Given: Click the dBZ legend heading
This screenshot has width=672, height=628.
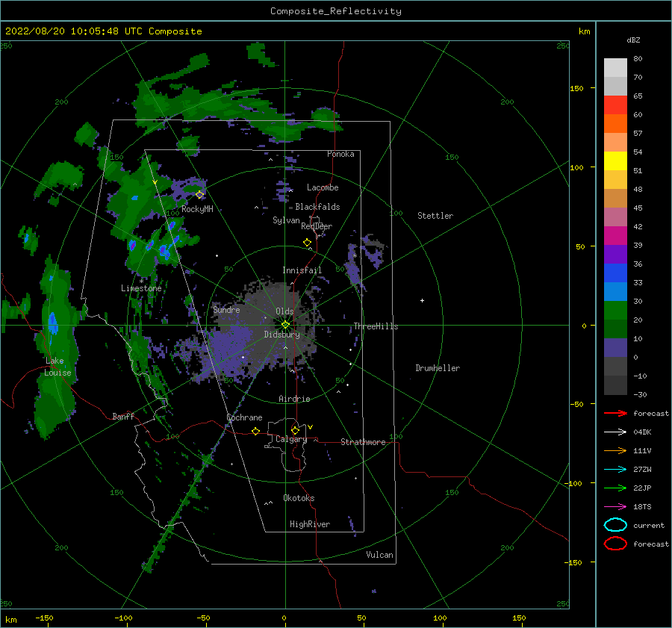Looking at the screenshot, I should click(633, 40).
